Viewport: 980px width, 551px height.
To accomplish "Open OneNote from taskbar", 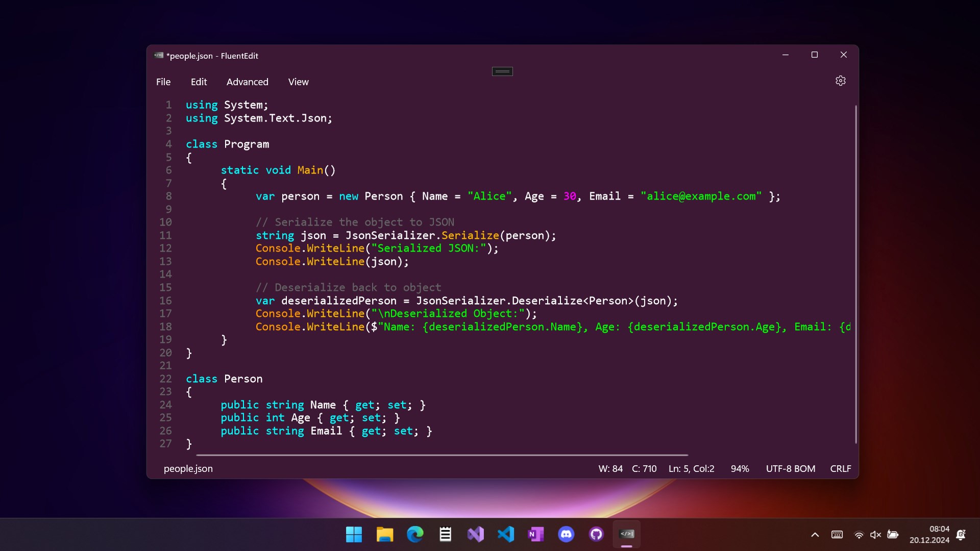I will 535,534.
